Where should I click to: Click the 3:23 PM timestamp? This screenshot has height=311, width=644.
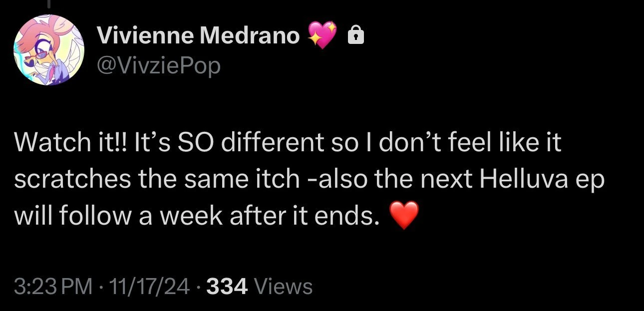53,287
